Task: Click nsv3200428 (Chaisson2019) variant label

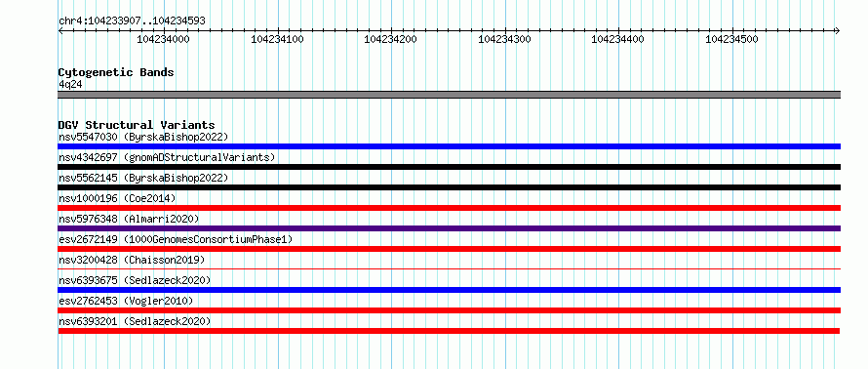Action: tap(132, 260)
